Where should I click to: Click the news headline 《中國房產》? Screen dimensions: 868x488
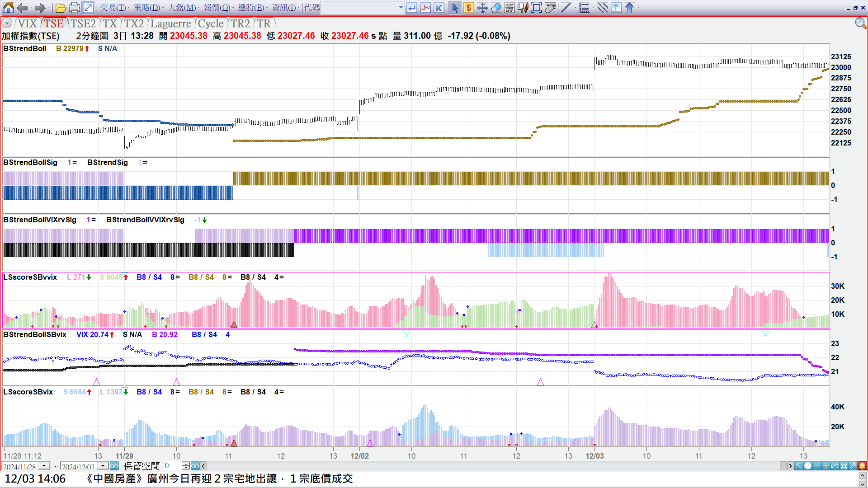click(219, 479)
